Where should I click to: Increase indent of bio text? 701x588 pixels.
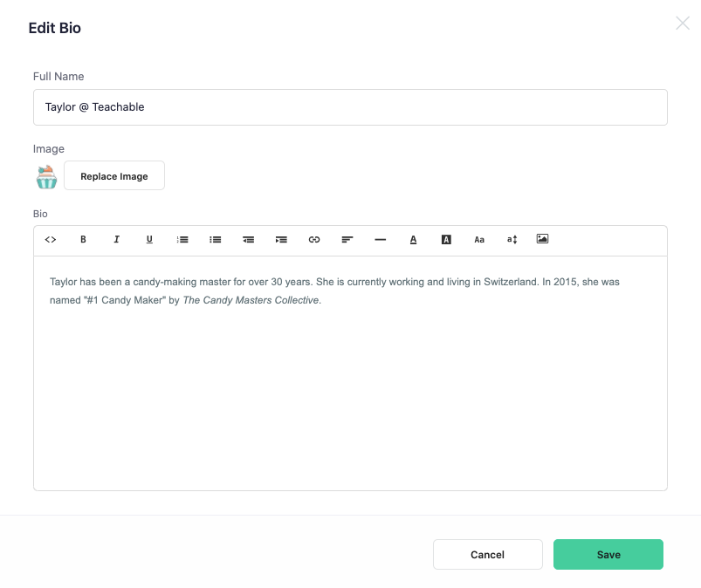click(x=281, y=240)
